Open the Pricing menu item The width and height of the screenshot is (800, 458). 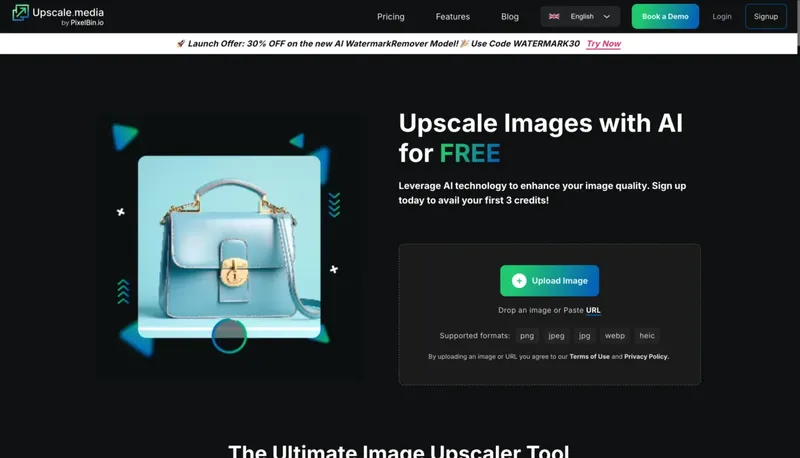click(390, 17)
